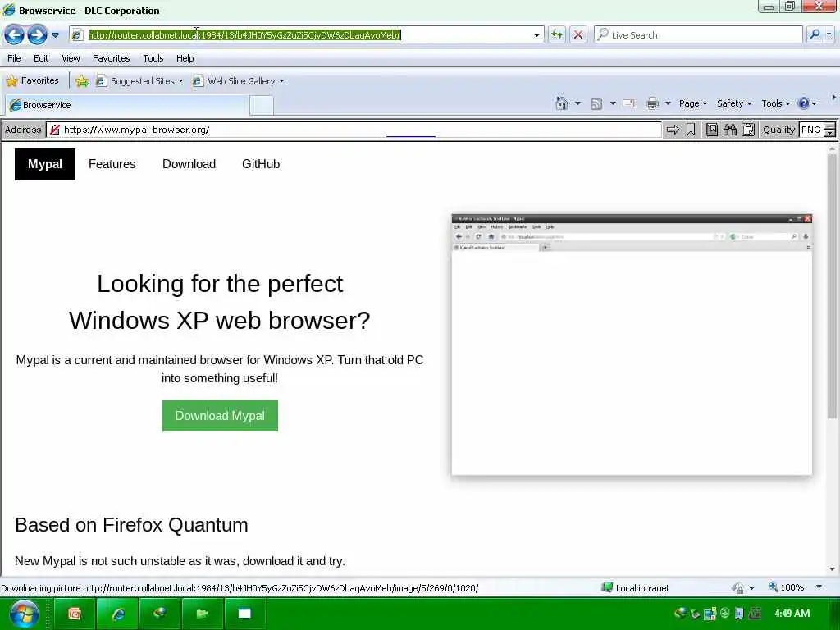Open the Features nav link
The width and height of the screenshot is (840, 630).
click(x=112, y=164)
